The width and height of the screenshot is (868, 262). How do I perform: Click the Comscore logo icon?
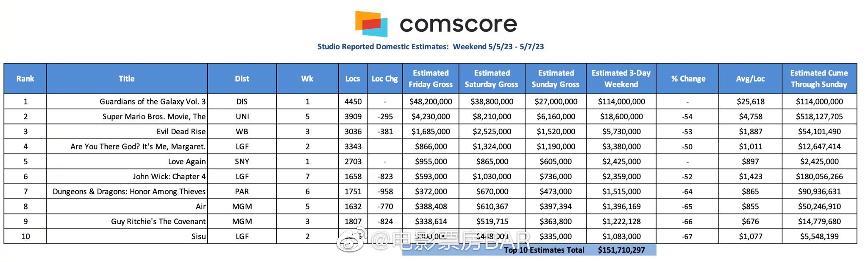pos(371,24)
